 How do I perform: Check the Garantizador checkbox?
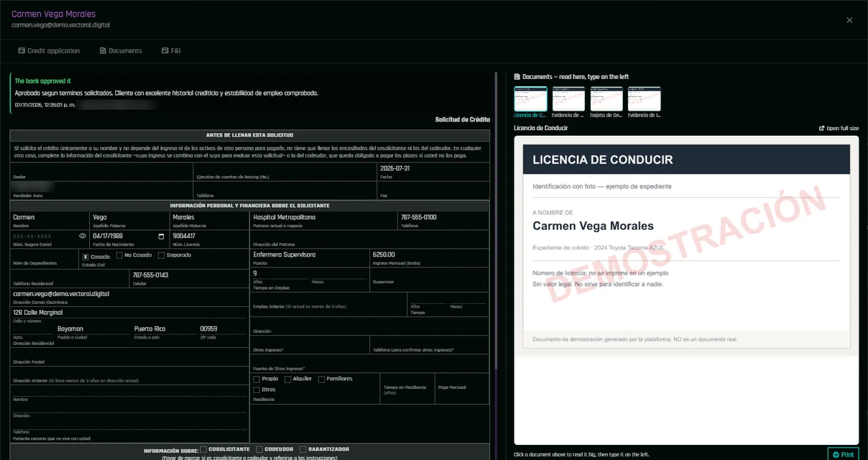(303, 449)
